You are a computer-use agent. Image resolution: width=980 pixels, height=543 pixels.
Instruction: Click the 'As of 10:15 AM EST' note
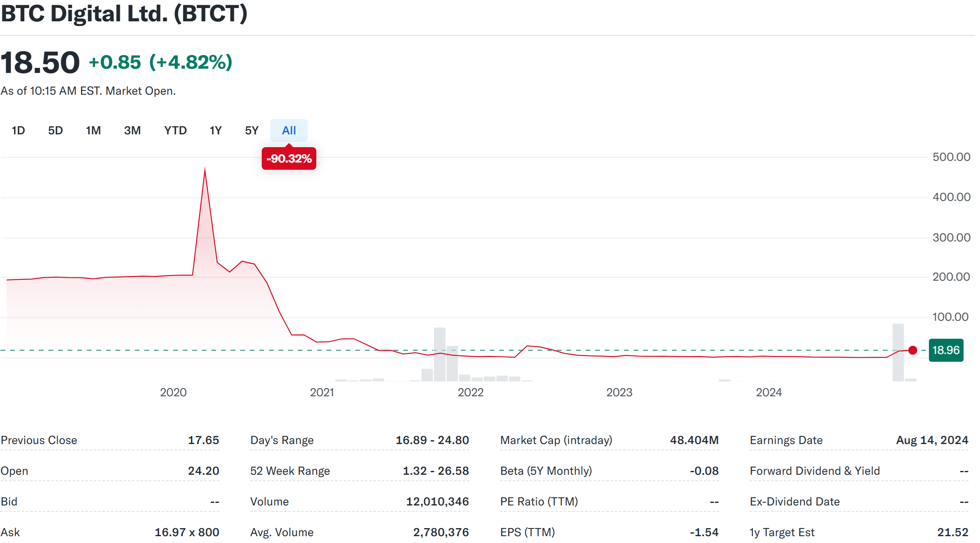pyautogui.click(x=88, y=91)
